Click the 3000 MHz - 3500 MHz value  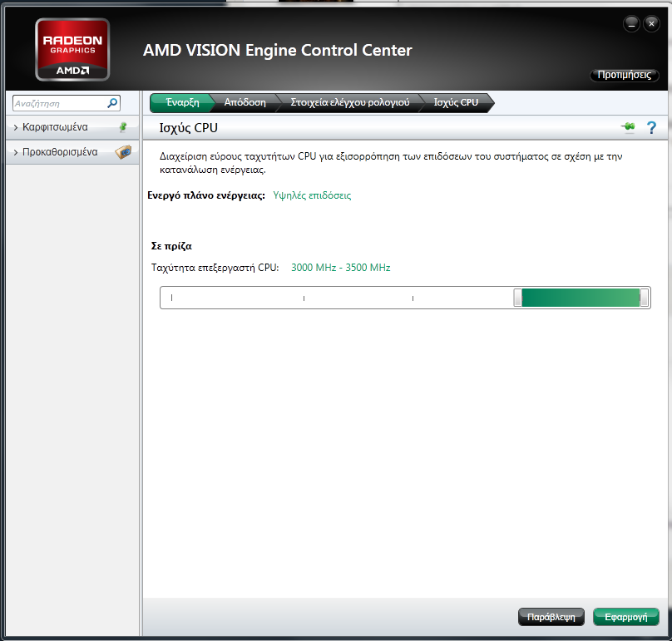(x=341, y=268)
